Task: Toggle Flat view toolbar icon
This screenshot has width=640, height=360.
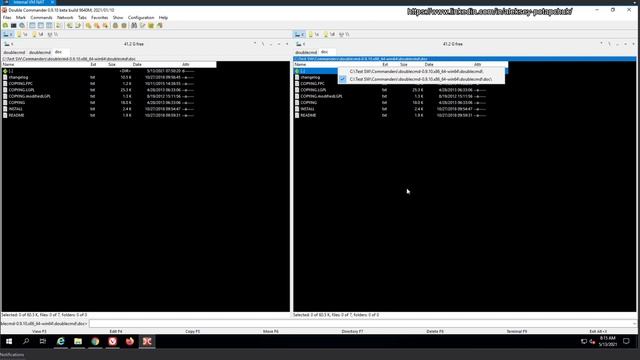Action: [59, 25]
